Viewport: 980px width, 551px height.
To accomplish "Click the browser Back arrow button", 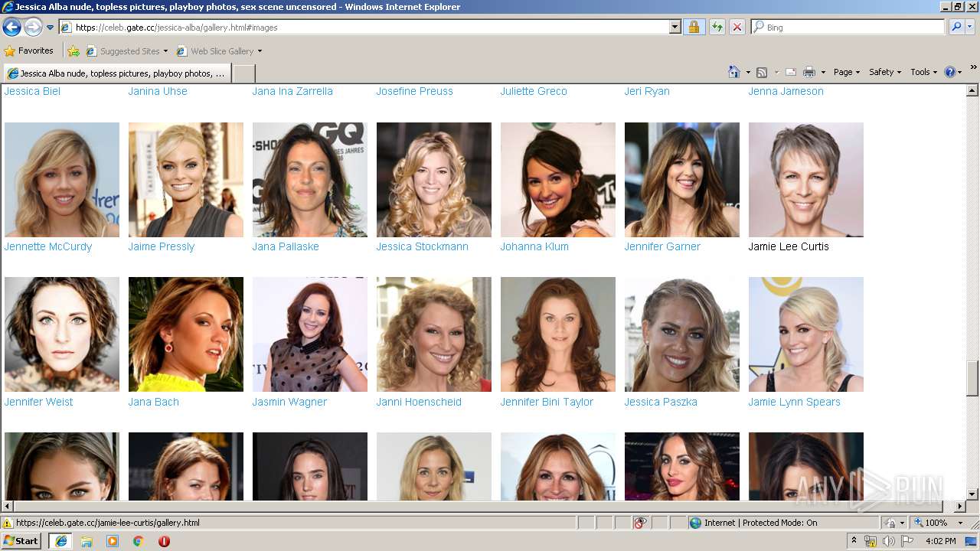I will [x=12, y=28].
